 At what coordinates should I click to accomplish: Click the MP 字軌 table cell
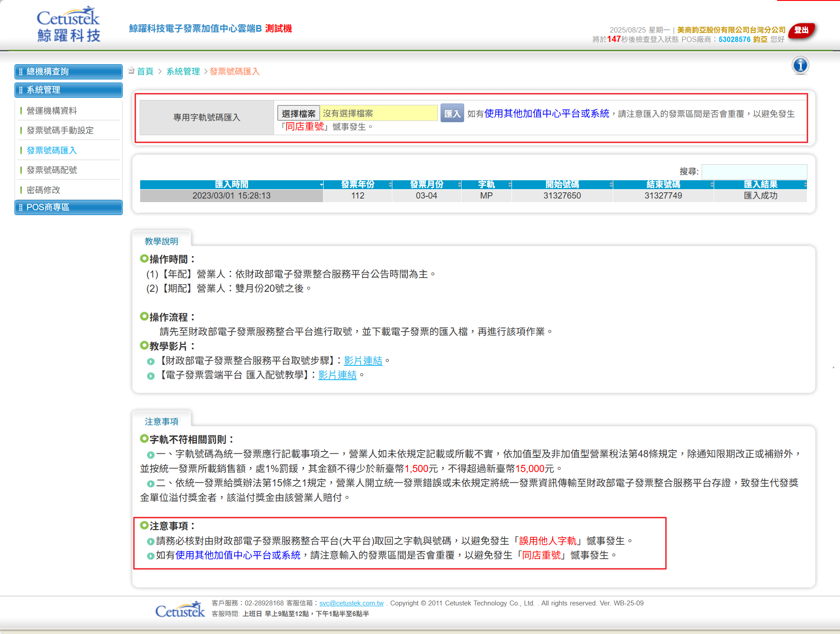(x=487, y=196)
